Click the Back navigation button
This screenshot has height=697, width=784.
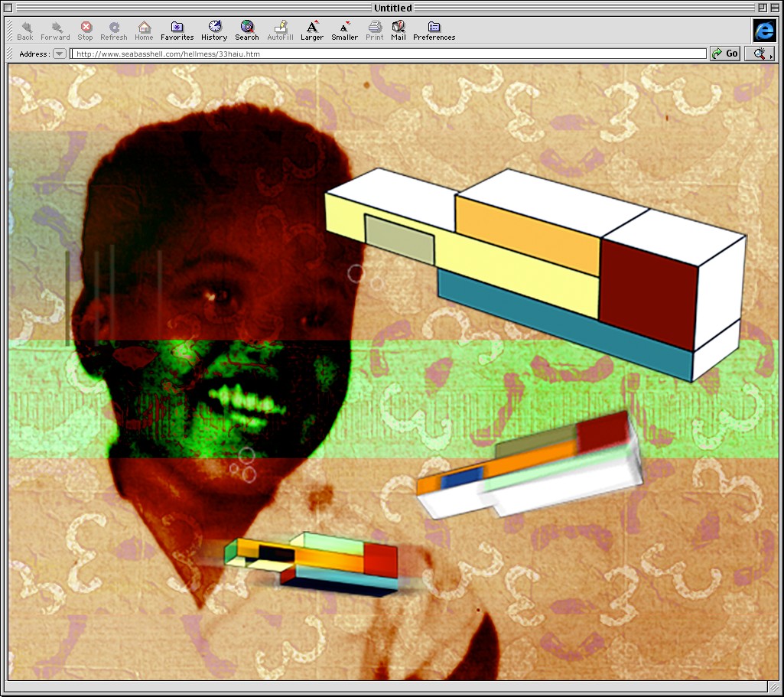pyautogui.click(x=25, y=31)
